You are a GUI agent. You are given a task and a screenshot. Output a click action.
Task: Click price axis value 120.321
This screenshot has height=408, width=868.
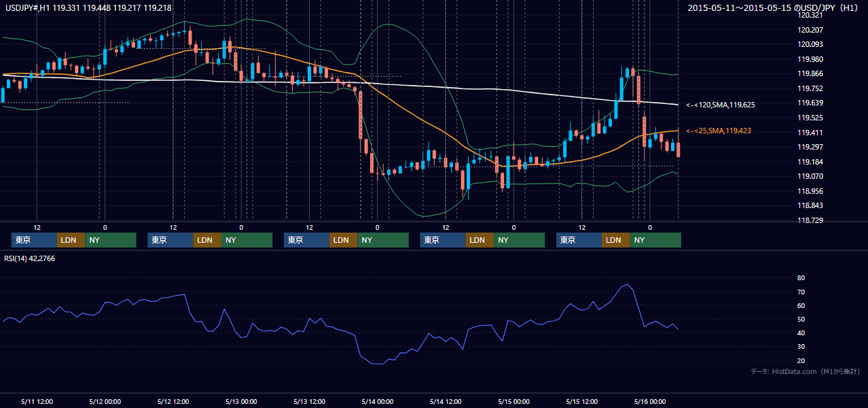pos(810,15)
